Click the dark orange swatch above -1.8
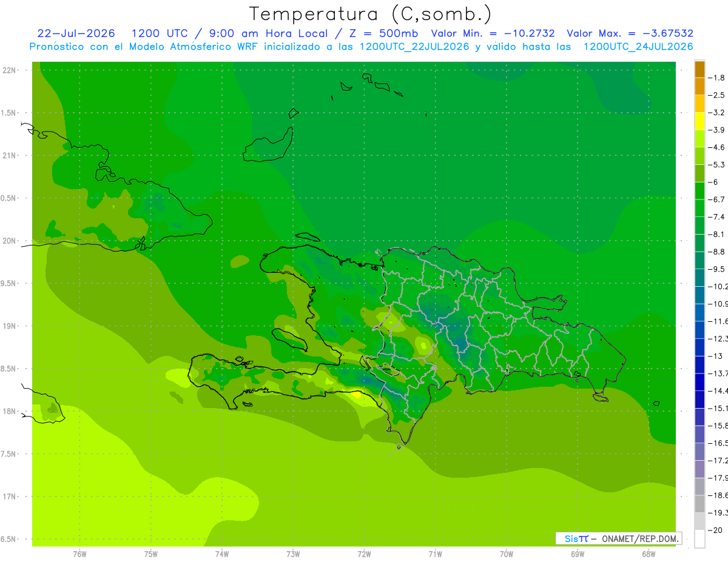 [x=699, y=69]
